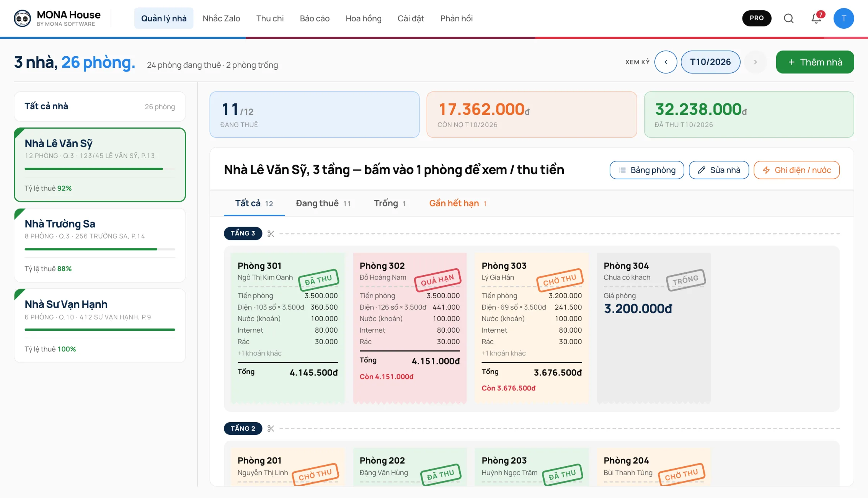Open Báo cáo menu
Image resolution: width=868 pixels, height=498 pixels.
tap(315, 18)
